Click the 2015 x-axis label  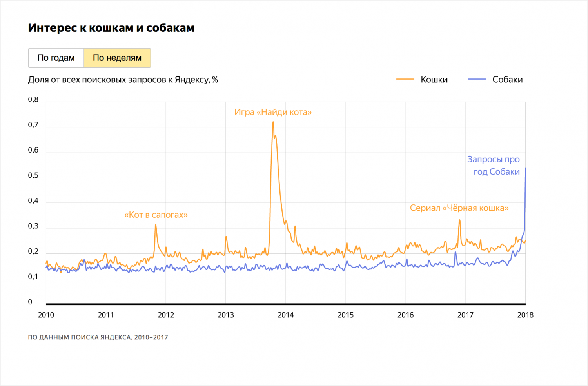point(346,315)
